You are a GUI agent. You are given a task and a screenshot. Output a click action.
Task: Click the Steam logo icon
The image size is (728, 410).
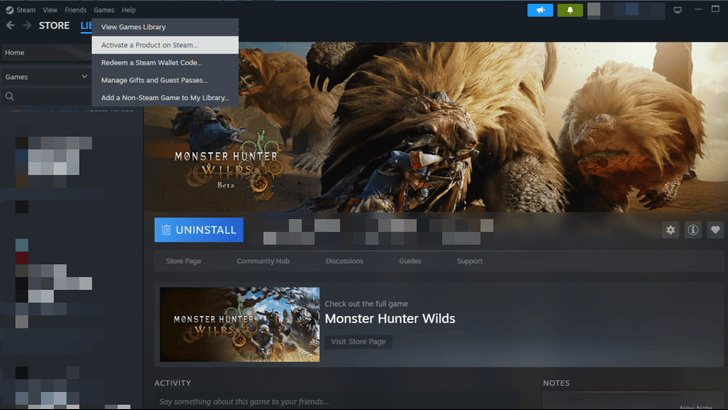(9, 10)
